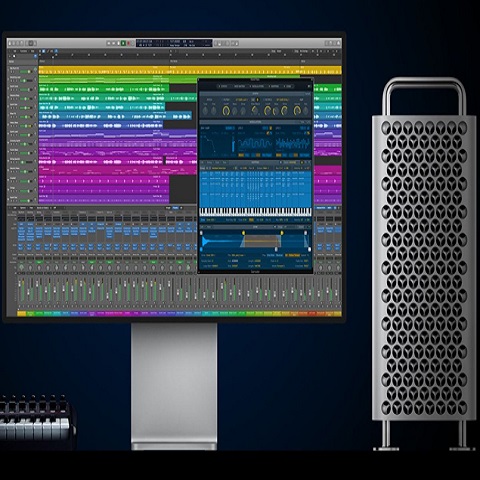Open the Mod Matrix tab in Sampler
This screenshot has height=480, width=480.
click(240, 86)
